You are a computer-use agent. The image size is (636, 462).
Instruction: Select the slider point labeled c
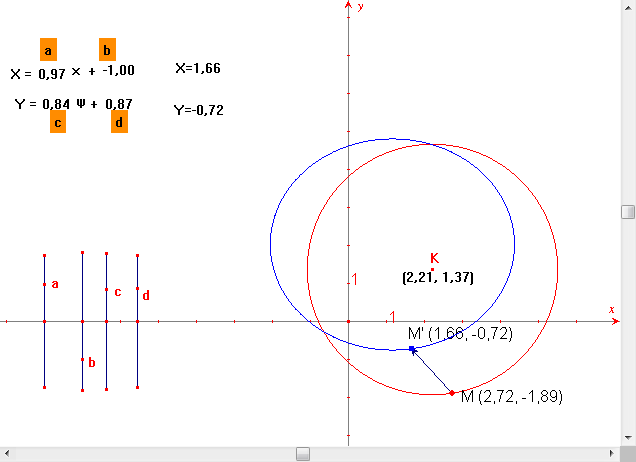pyautogui.click(x=106, y=290)
